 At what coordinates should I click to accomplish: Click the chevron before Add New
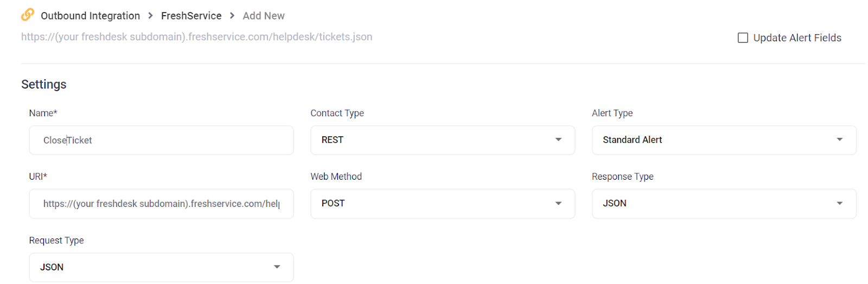[x=232, y=16]
